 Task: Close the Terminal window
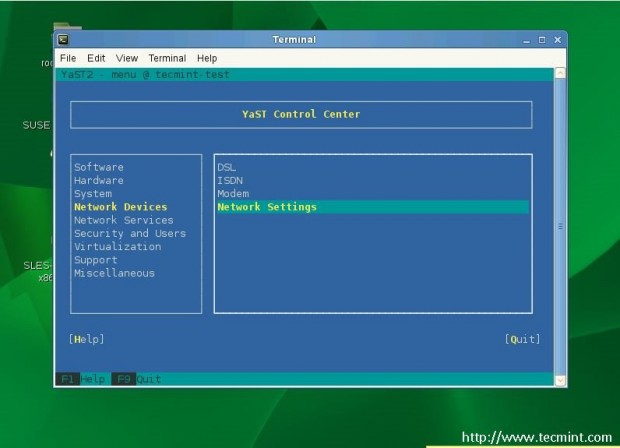point(558,40)
